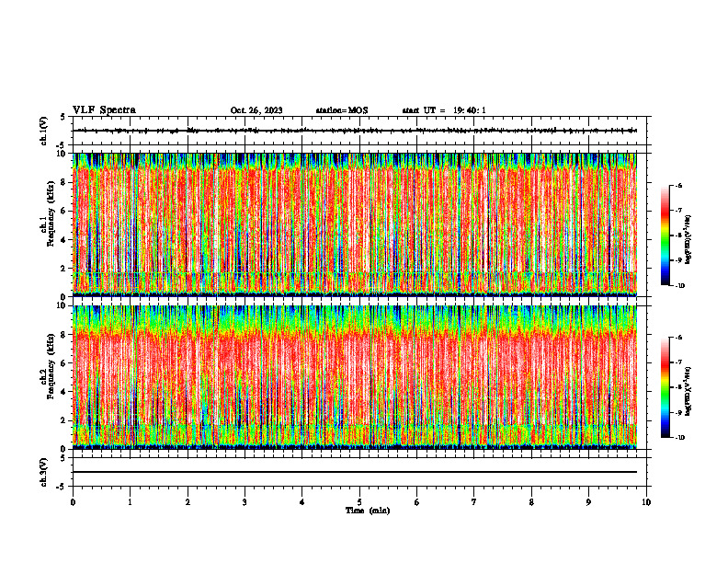Click the 'VLF Spectra' title text

point(104,110)
